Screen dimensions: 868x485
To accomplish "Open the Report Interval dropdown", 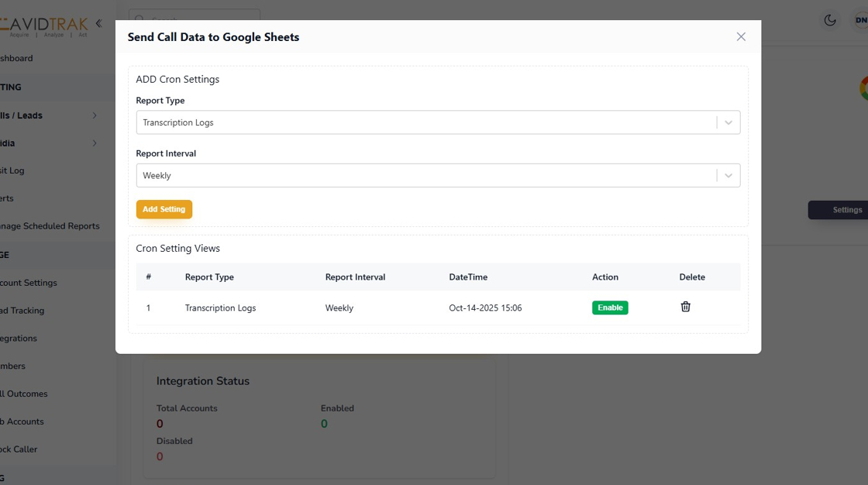I will [438, 176].
